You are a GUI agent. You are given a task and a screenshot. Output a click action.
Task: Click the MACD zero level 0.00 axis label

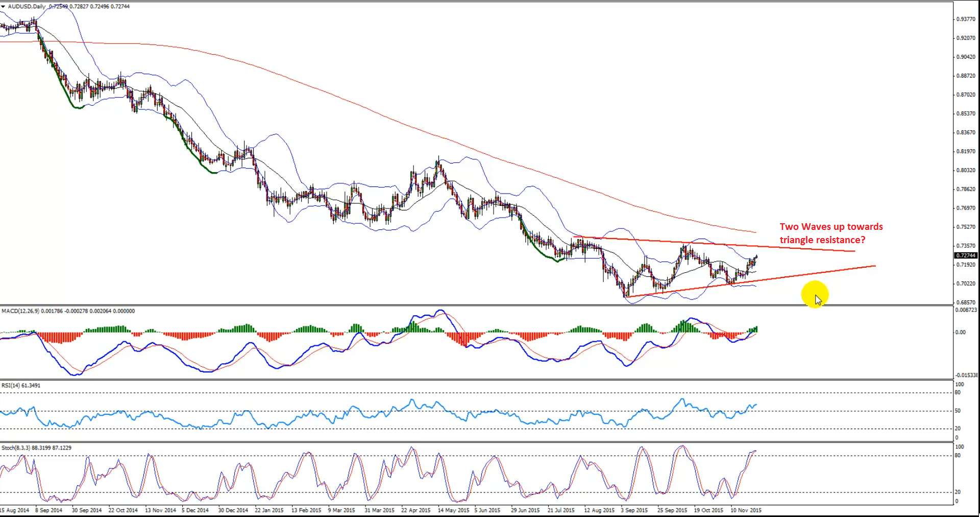tap(960, 332)
